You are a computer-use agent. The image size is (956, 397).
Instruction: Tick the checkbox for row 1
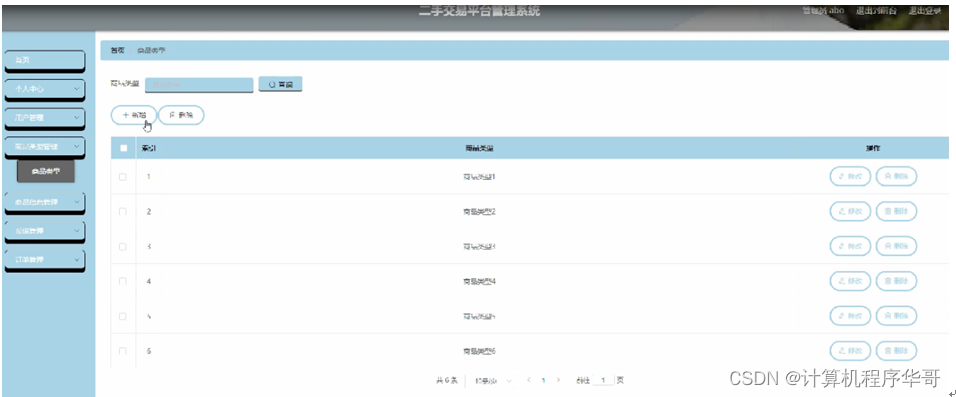click(123, 177)
